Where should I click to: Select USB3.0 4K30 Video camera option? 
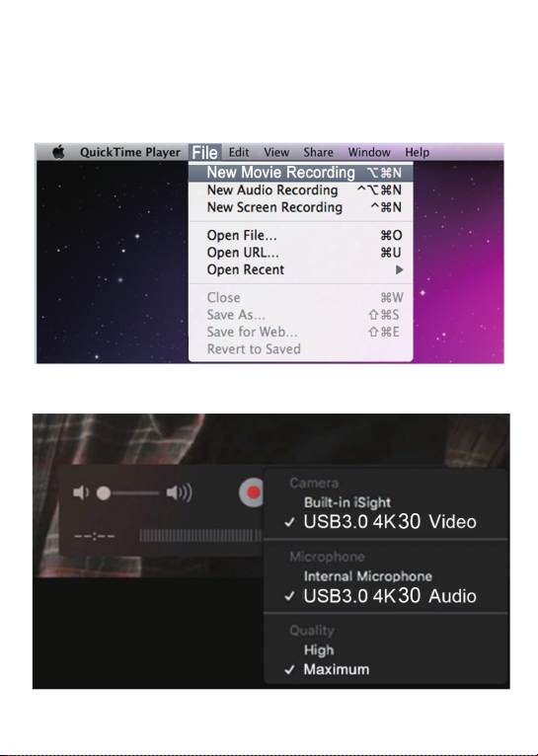pyautogui.click(x=390, y=522)
